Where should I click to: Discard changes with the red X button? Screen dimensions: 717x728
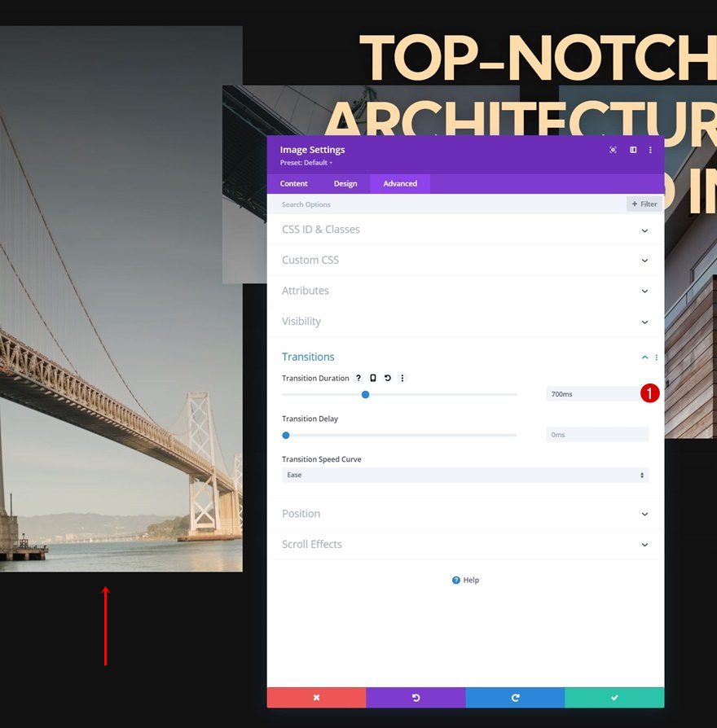(316, 697)
